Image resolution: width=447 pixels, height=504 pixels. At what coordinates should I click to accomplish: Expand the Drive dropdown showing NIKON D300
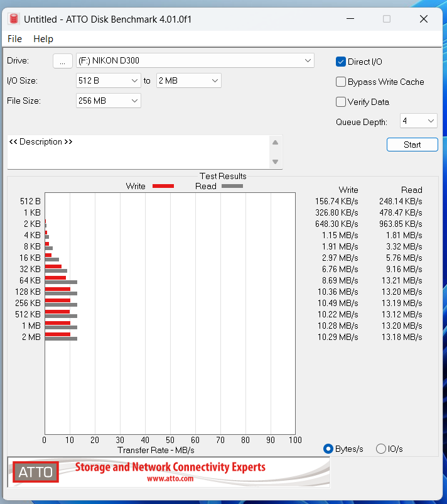pyautogui.click(x=195, y=61)
